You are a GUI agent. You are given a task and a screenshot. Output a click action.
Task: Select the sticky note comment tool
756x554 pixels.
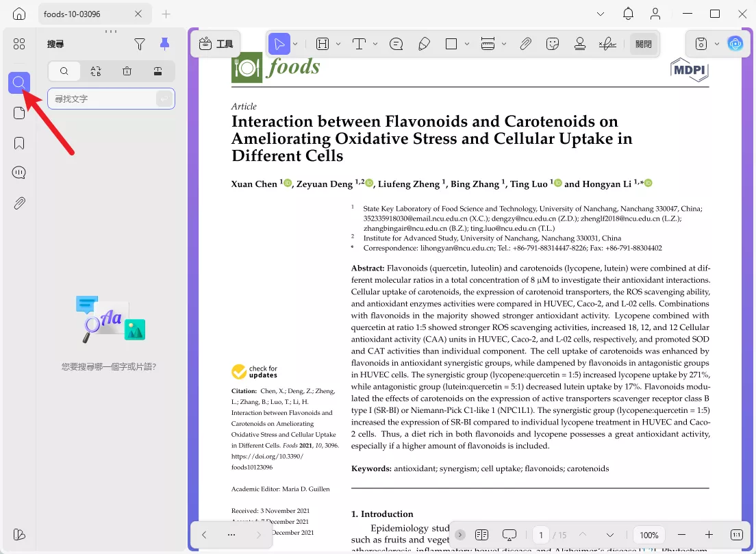[396, 45]
